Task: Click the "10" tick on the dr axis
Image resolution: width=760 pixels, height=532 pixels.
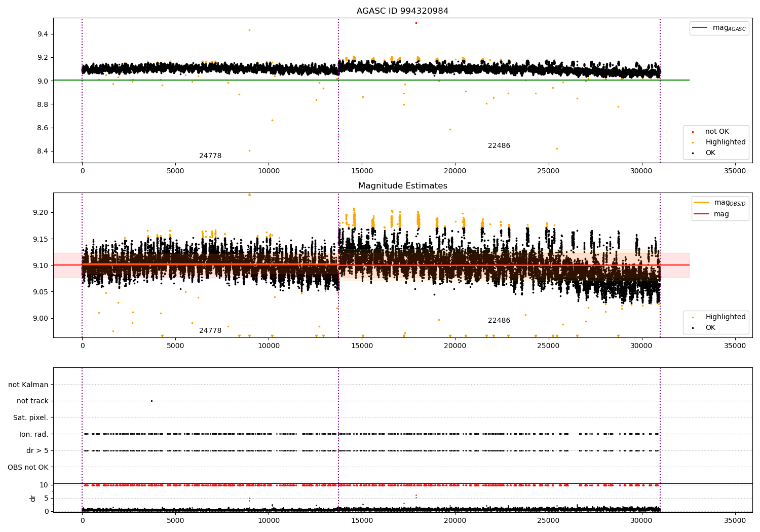Action: point(44,485)
